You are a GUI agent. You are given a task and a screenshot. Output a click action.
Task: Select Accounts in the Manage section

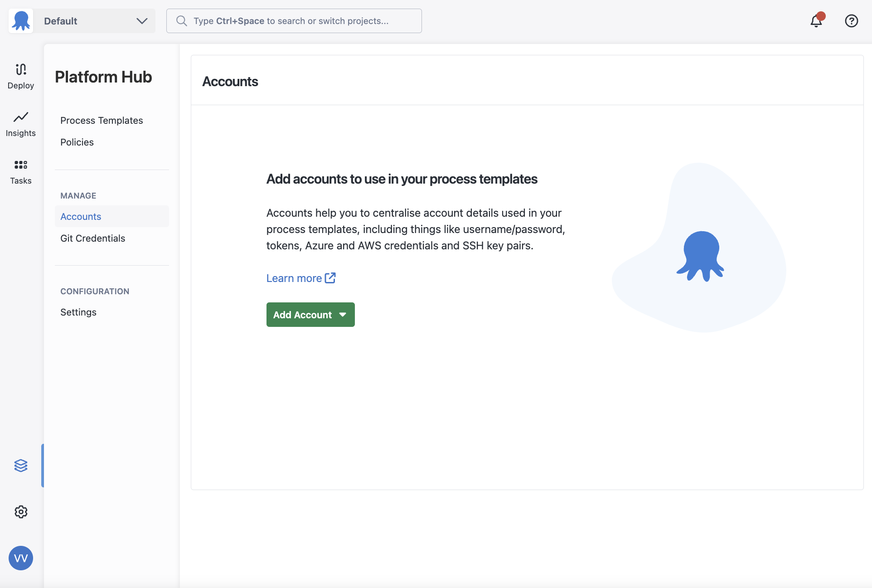tap(81, 217)
